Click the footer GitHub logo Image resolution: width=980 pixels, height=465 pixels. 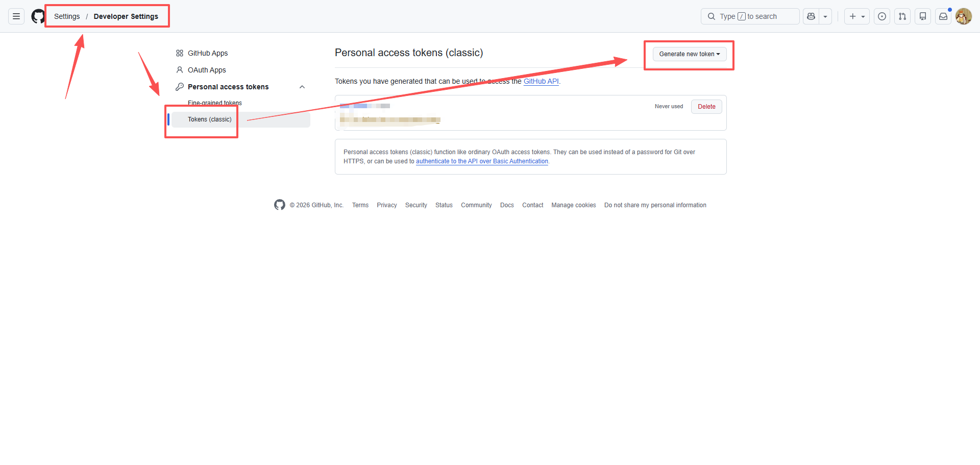[x=280, y=205]
